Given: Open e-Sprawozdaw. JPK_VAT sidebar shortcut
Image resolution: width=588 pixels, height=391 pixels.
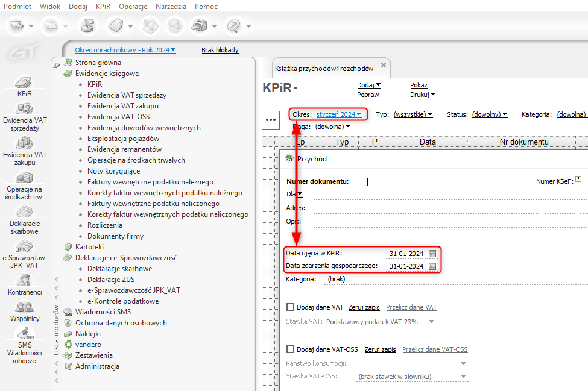Looking at the screenshot, I should click(x=24, y=254).
